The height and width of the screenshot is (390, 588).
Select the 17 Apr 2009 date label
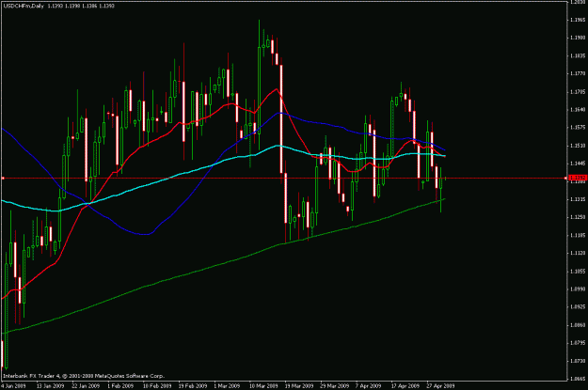[405, 385]
